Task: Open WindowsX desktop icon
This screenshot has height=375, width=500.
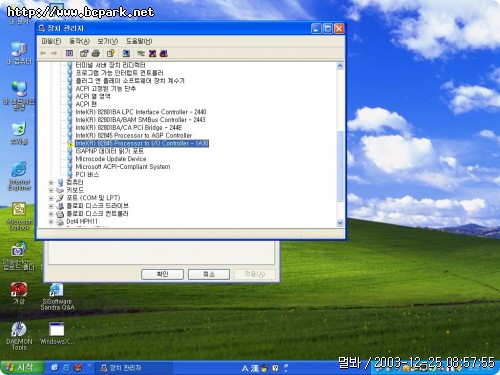Action: tap(57, 333)
